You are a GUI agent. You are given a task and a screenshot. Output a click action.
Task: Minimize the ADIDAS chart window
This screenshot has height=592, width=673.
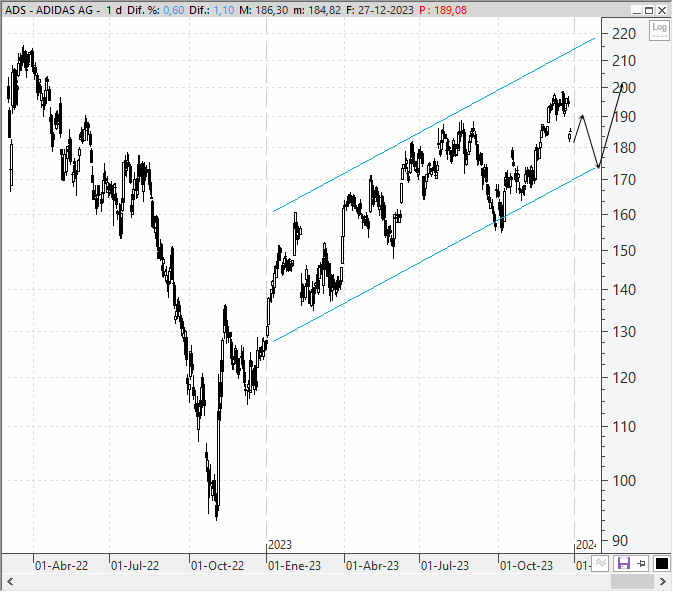(637, 10)
